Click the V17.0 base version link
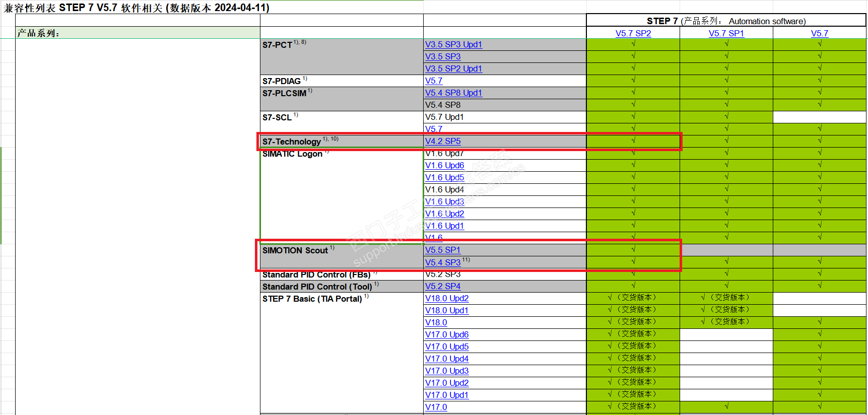The image size is (868, 415). tap(436, 407)
